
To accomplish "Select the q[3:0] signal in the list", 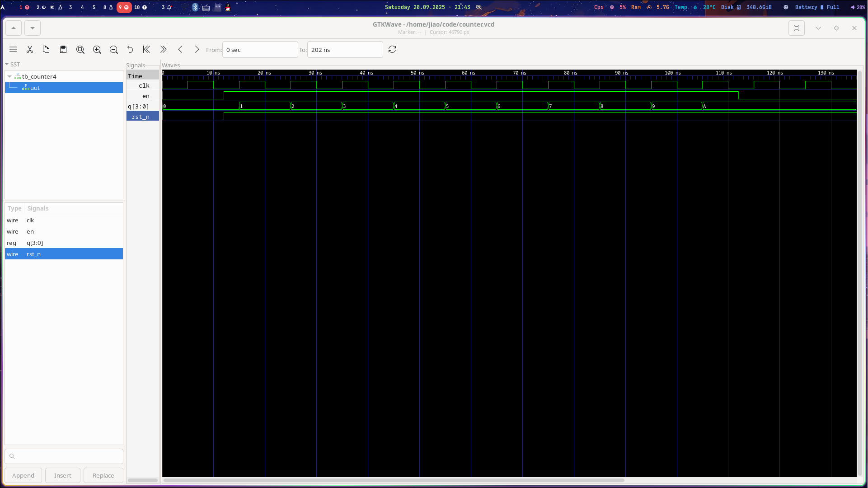I will coord(35,243).
